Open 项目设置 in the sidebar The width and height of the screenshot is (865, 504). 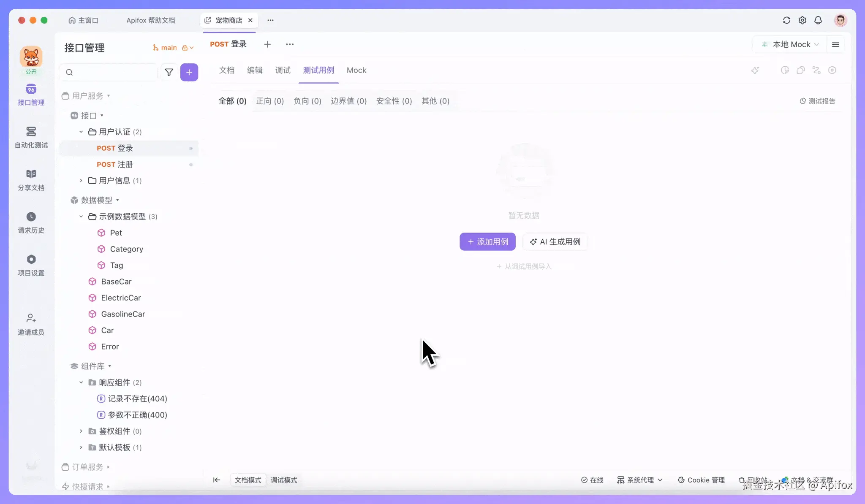click(31, 265)
